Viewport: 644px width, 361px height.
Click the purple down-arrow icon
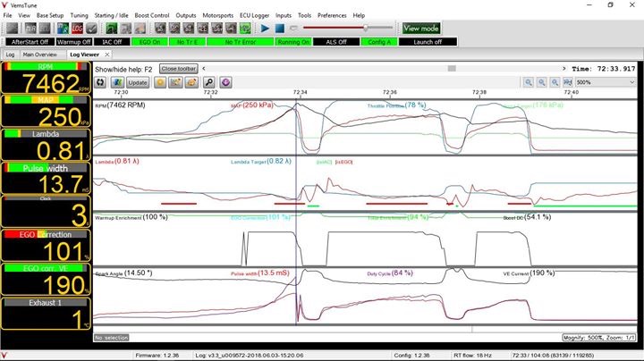225,82
